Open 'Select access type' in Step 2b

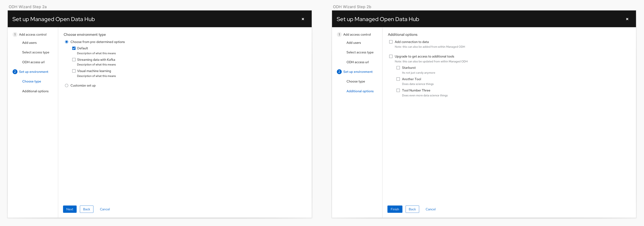pos(360,52)
